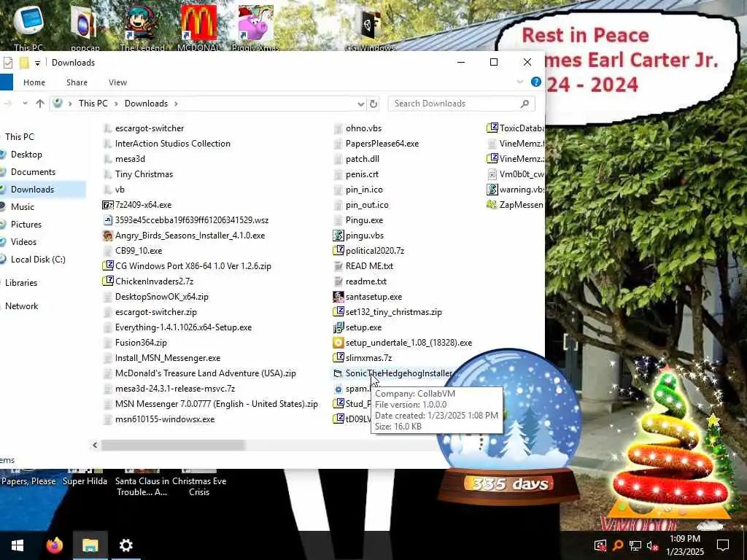Select the political2020.7z archive icon

click(338, 251)
